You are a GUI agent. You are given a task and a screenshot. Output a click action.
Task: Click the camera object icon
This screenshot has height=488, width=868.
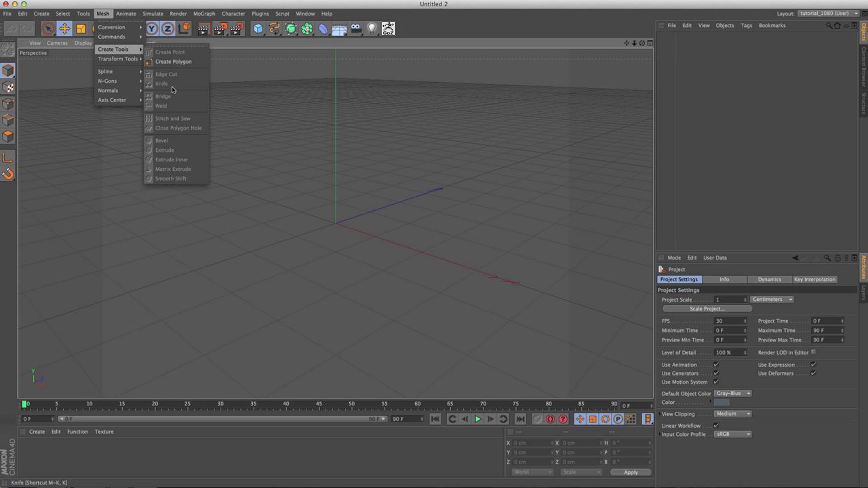tap(356, 29)
